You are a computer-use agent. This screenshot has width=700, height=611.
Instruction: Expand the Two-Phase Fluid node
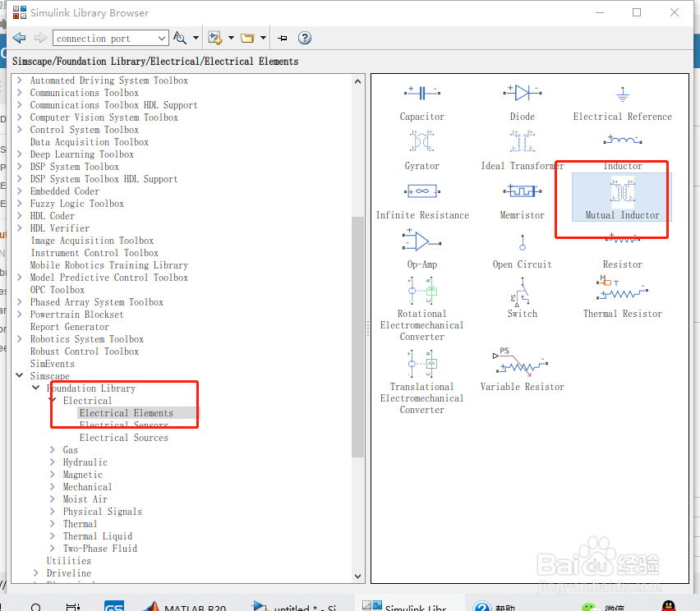pos(53,548)
